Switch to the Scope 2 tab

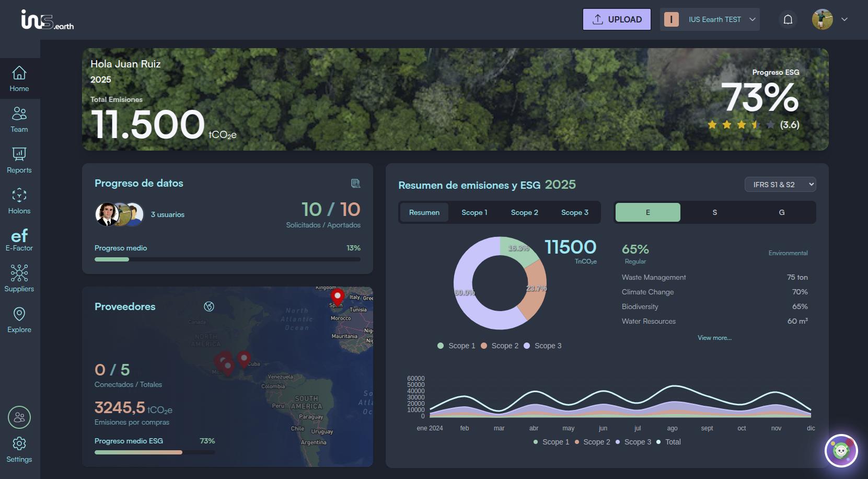pos(524,212)
